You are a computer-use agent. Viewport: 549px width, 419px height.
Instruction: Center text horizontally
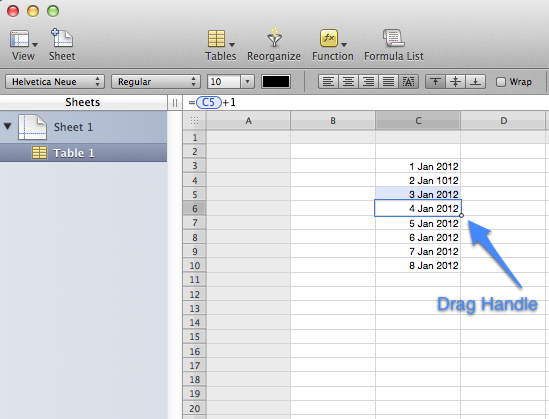[348, 82]
